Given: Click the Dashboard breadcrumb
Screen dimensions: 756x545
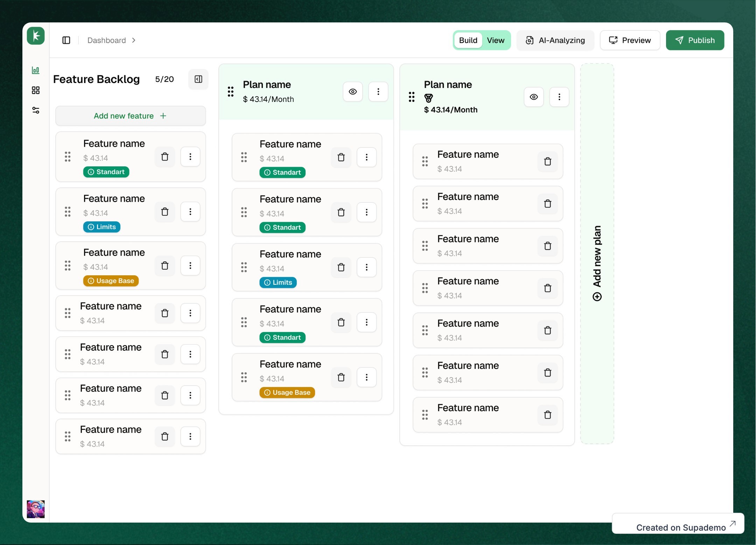Looking at the screenshot, I should point(106,40).
